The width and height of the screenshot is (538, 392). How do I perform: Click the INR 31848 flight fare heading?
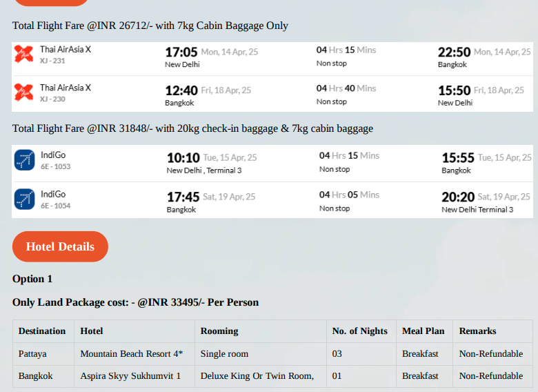(192, 128)
